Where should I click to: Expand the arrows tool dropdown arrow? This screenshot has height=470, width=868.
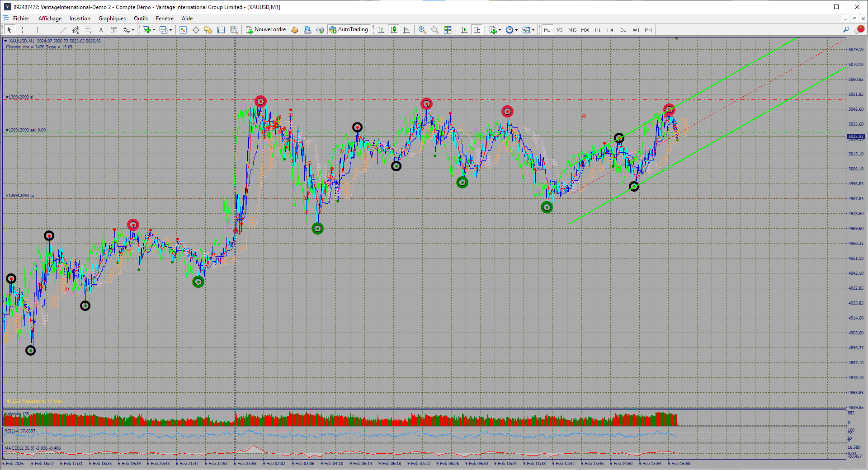(133, 30)
